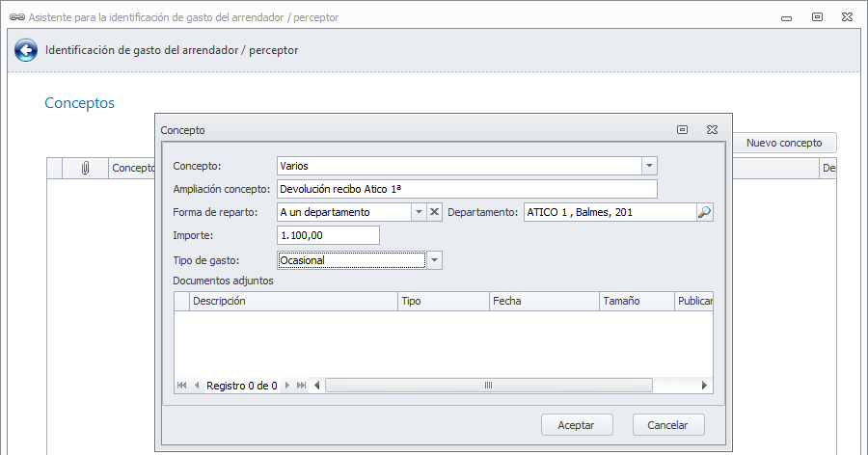This screenshot has height=455, width=868.
Task: Click the blue back arrow icon
Action: 26,50
